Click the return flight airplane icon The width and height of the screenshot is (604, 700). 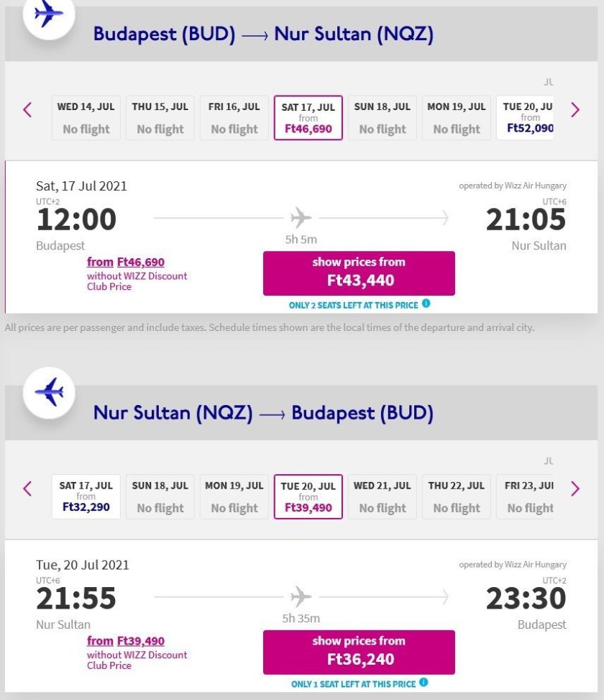click(49, 392)
